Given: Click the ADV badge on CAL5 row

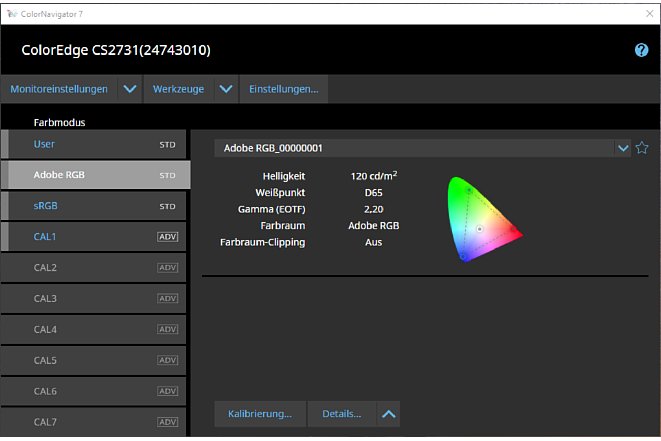Looking at the screenshot, I should coord(167,360).
